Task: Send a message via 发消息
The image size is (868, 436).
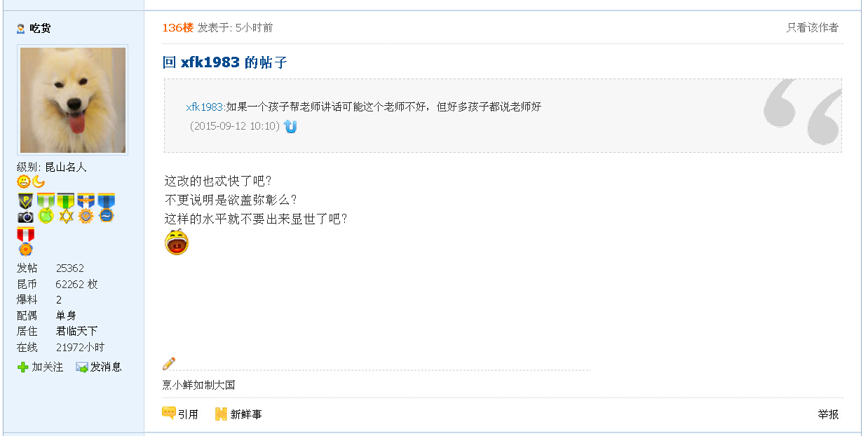Action: (99, 367)
